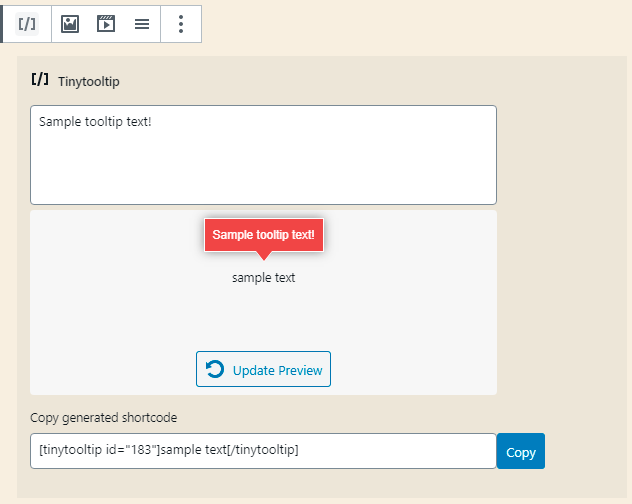The width and height of the screenshot is (632, 504).
Task: Click the "sample text" preview word
Action: pyautogui.click(x=263, y=278)
